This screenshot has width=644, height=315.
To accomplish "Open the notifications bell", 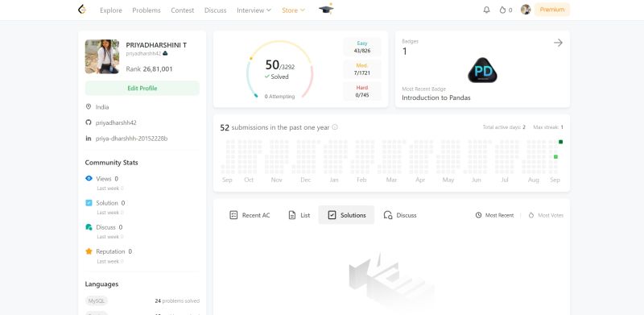I will tap(486, 10).
